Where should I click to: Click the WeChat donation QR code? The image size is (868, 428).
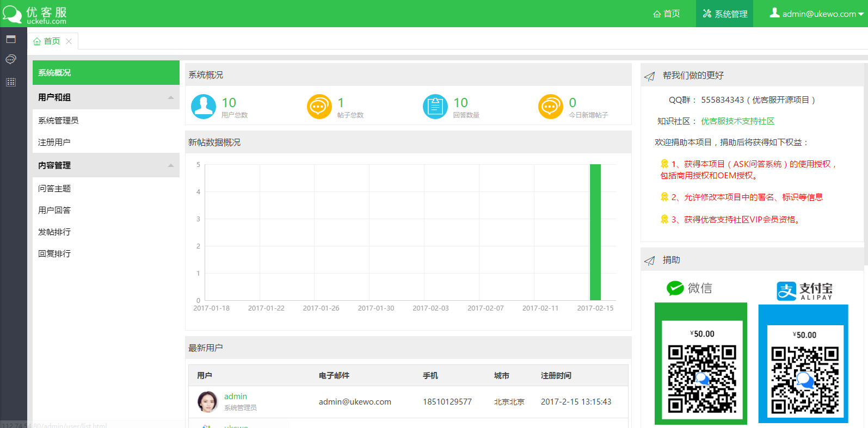pyautogui.click(x=702, y=379)
